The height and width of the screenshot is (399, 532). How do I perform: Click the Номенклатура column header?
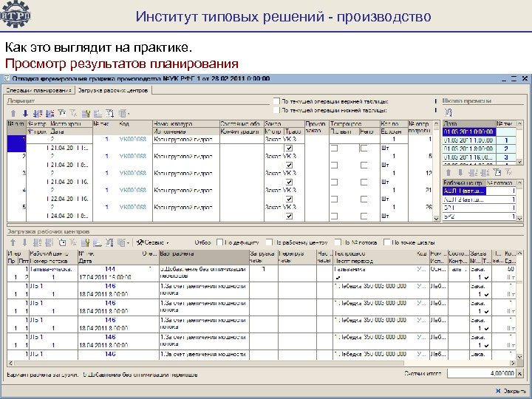tap(186, 124)
